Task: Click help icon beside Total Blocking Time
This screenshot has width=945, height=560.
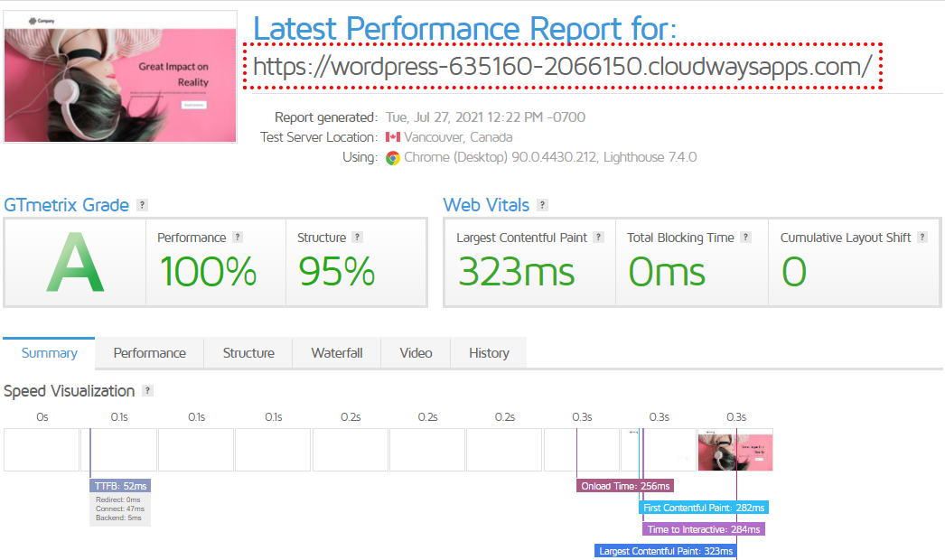Action: (x=746, y=238)
